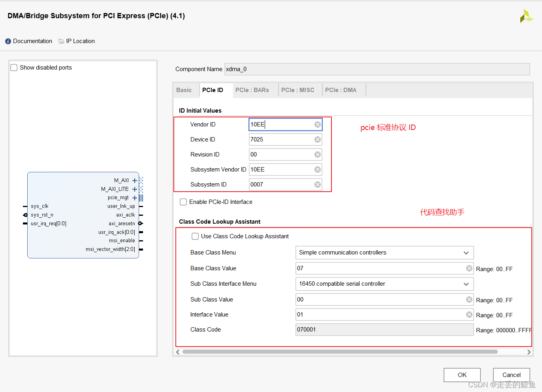Expand the pcie_mgt port plus icon

[135, 198]
